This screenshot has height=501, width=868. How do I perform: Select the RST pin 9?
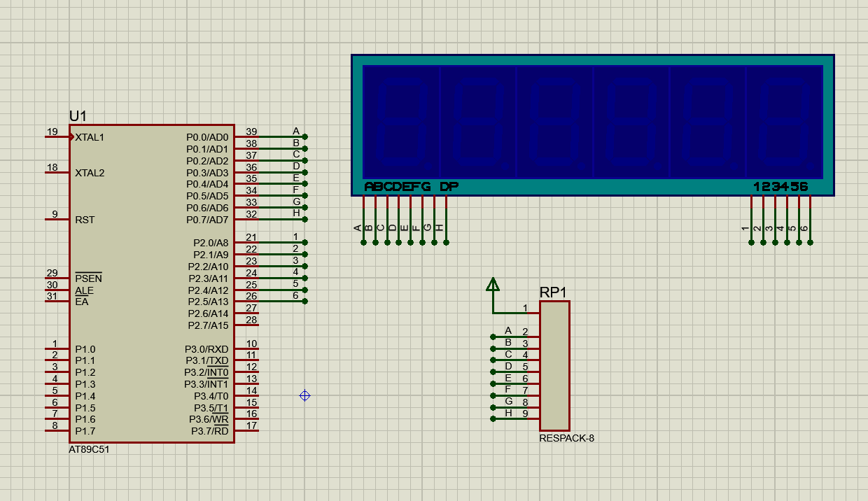point(57,219)
